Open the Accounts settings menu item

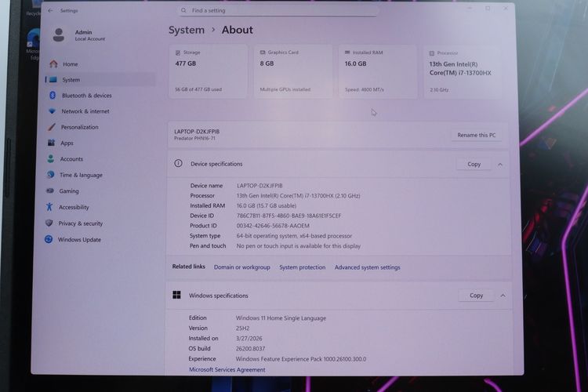[71, 159]
